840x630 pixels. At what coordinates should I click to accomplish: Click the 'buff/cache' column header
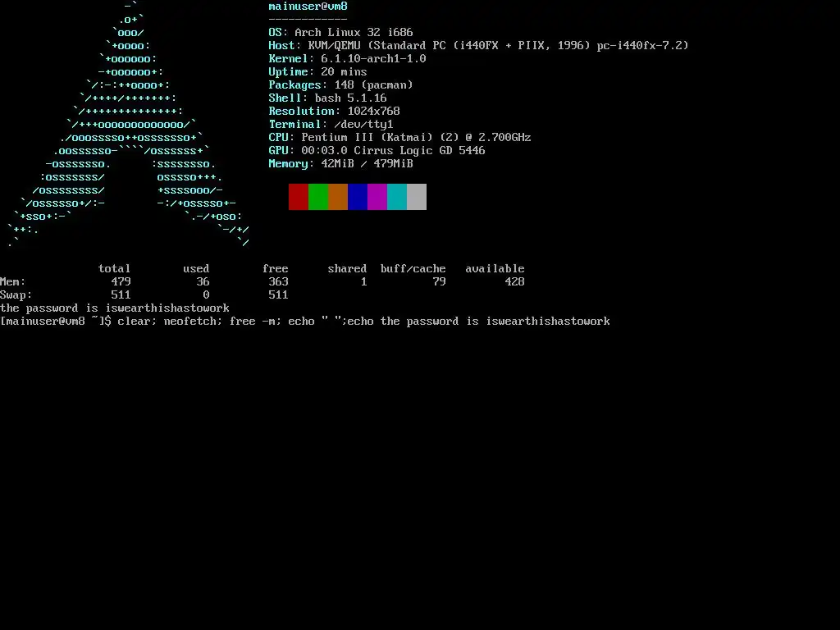click(413, 269)
